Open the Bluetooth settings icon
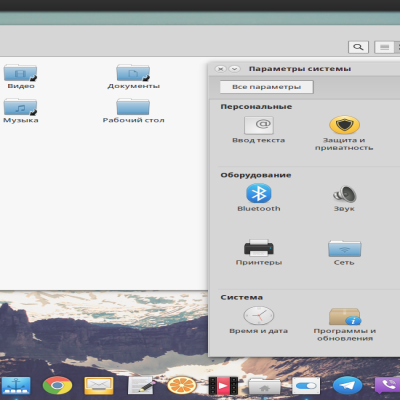 click(x=259, y=194)
